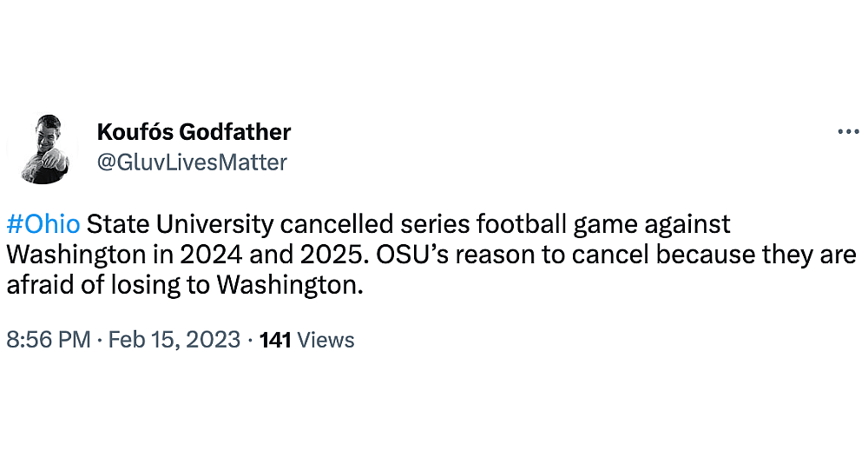Click the 8:56 PM timestamp
868x464 pixels.
[49, 340]
